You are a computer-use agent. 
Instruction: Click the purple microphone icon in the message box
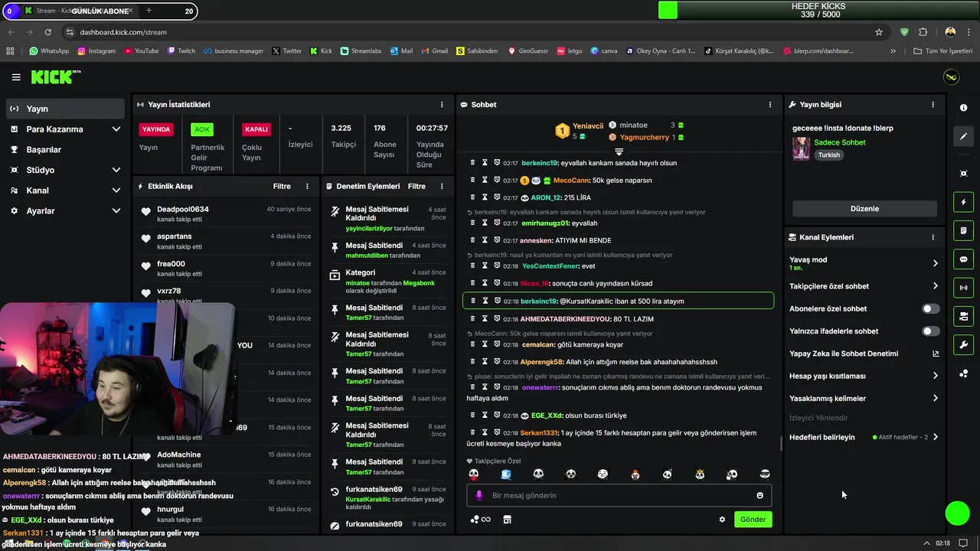[x=479, y=495]
